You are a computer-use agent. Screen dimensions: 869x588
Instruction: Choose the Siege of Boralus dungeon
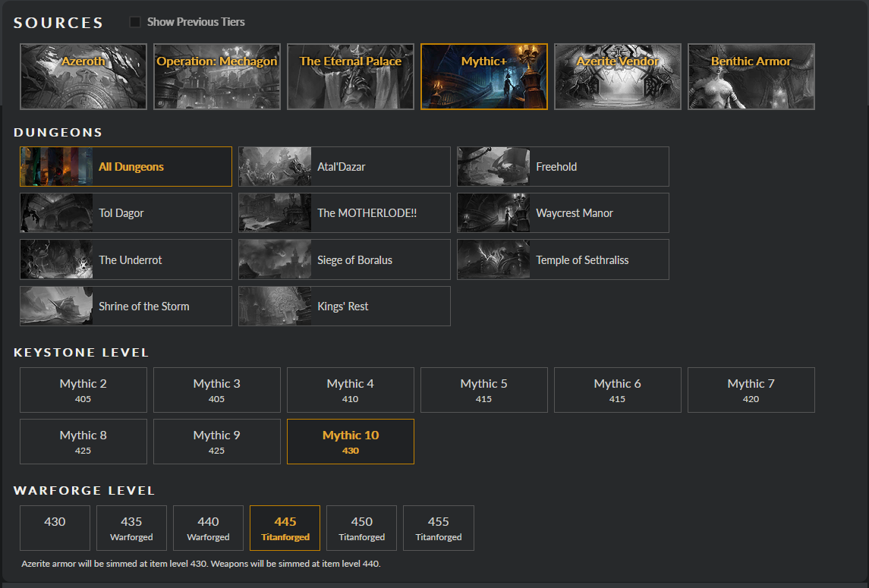344,259
